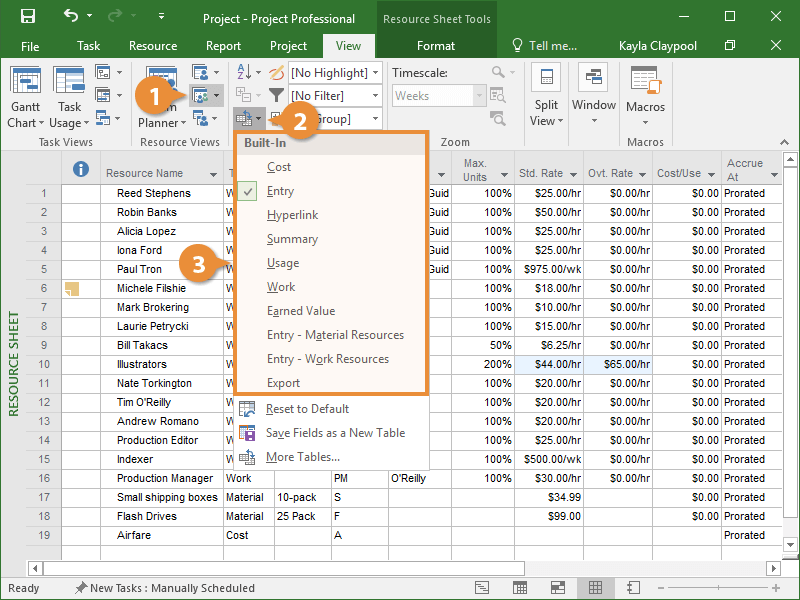This screenshot has height=600, width=800.
Task: Switch to Resource Sheet view in status bar
Action: pyautogui.click(x=595, y=588)
